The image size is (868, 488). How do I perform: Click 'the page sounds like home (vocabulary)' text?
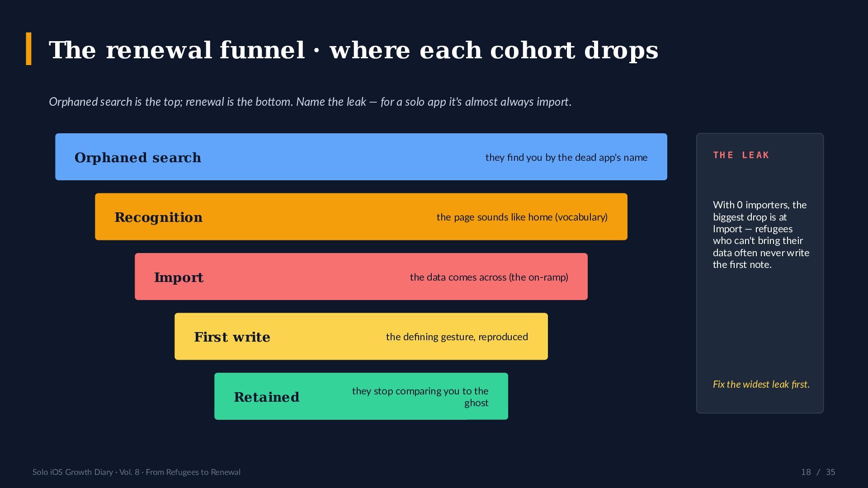[522, 217]
